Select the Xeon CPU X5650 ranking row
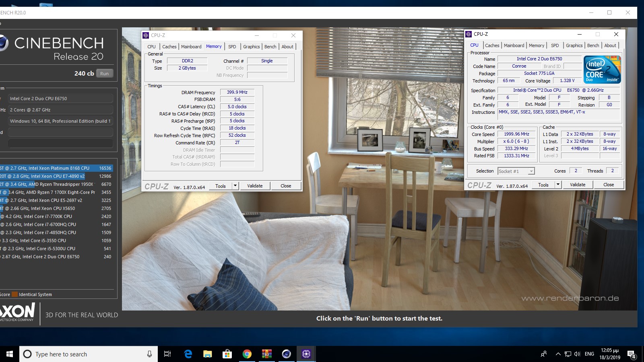 (x=56, y=208)
